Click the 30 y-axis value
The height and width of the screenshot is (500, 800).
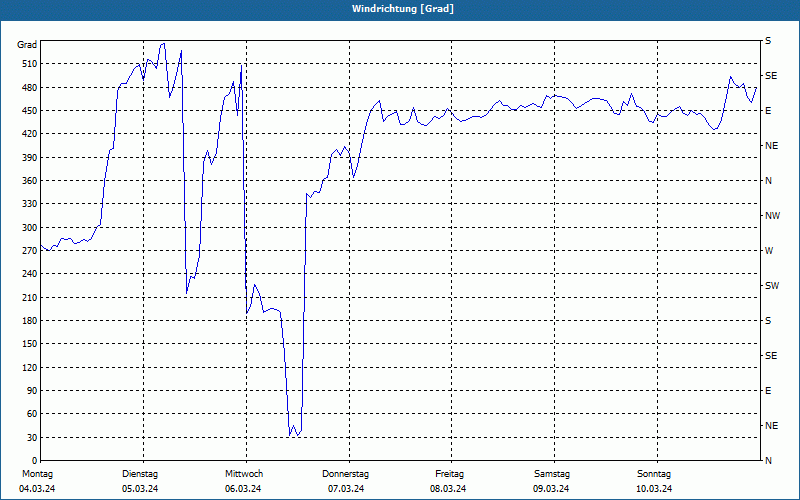[32, 437]
